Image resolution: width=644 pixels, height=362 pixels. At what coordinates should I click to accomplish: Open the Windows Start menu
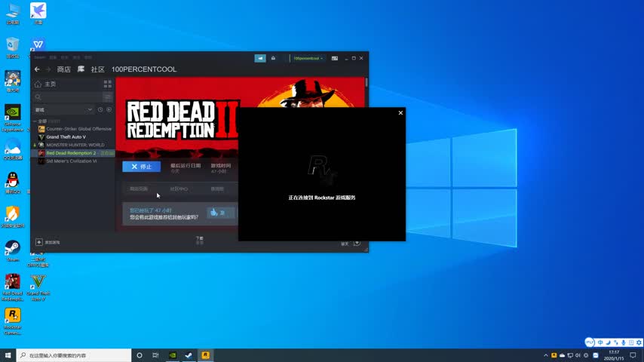point(8,355)
